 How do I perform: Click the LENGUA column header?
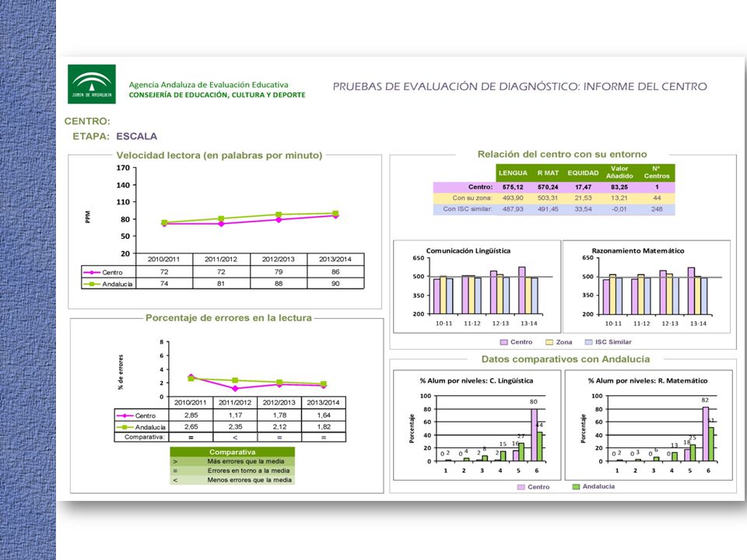click(x=513, y=173)
